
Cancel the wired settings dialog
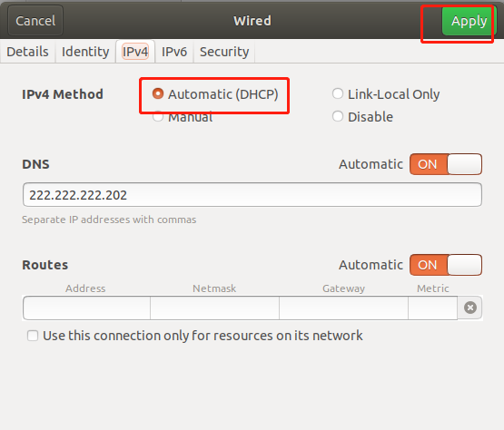35,21
